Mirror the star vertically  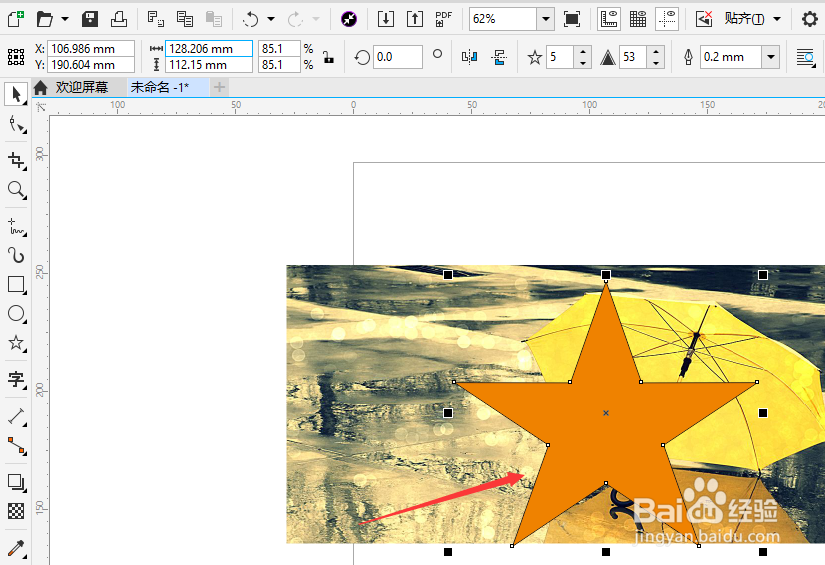[x=499, y=57]
